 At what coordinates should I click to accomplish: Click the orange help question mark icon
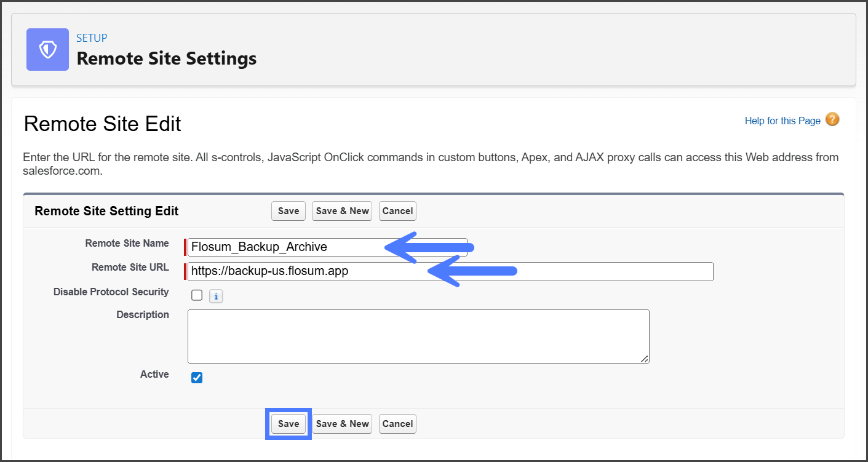(832, 120)
